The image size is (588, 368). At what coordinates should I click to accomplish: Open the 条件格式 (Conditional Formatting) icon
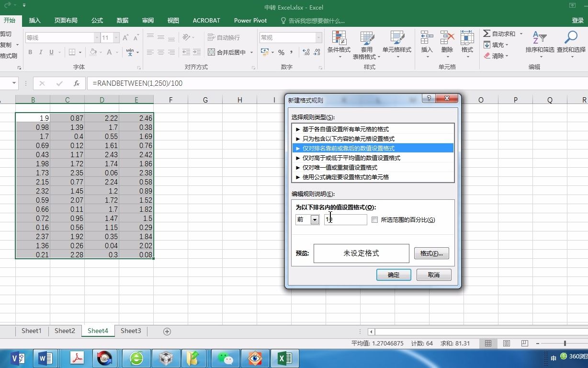pos(340,43)
